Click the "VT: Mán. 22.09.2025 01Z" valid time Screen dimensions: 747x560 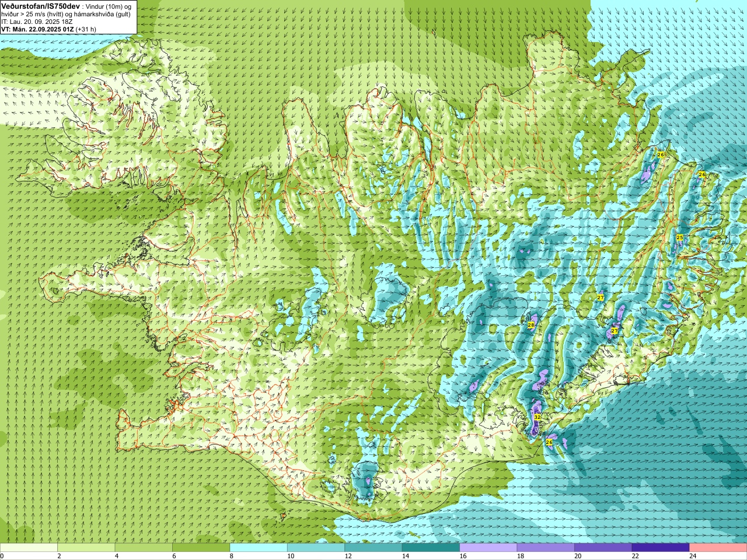click(37, 29)
